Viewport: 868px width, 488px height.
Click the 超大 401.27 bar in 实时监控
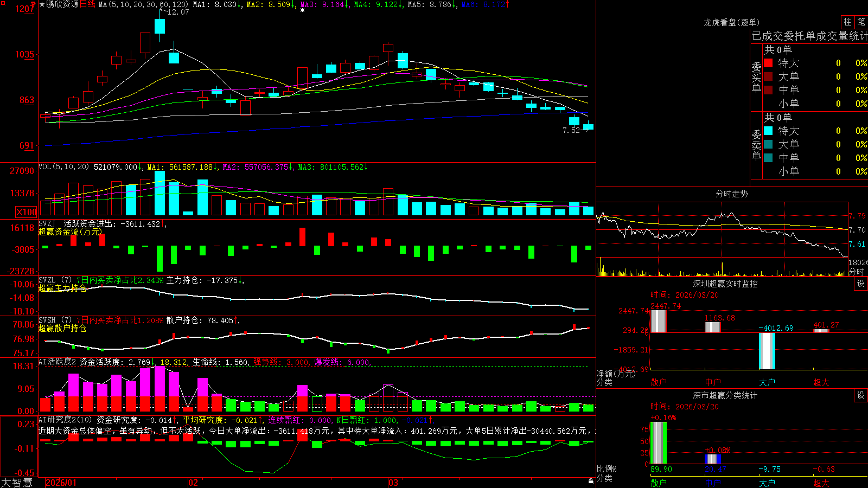pos(821,331)
